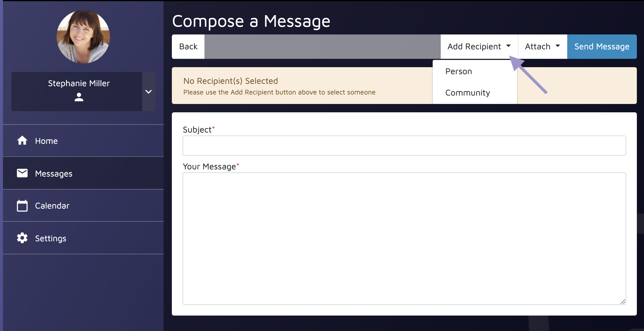Click into the Your Message text area

pos(404,239)
